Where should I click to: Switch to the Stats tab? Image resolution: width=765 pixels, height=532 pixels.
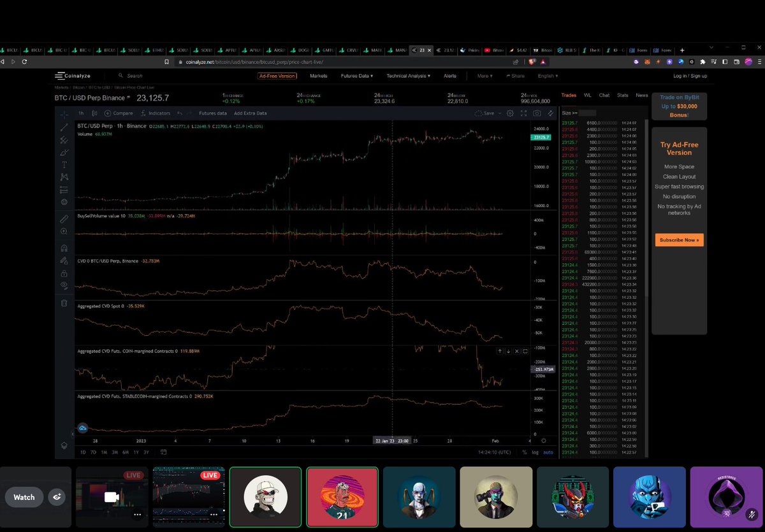[x=623, y=95]
